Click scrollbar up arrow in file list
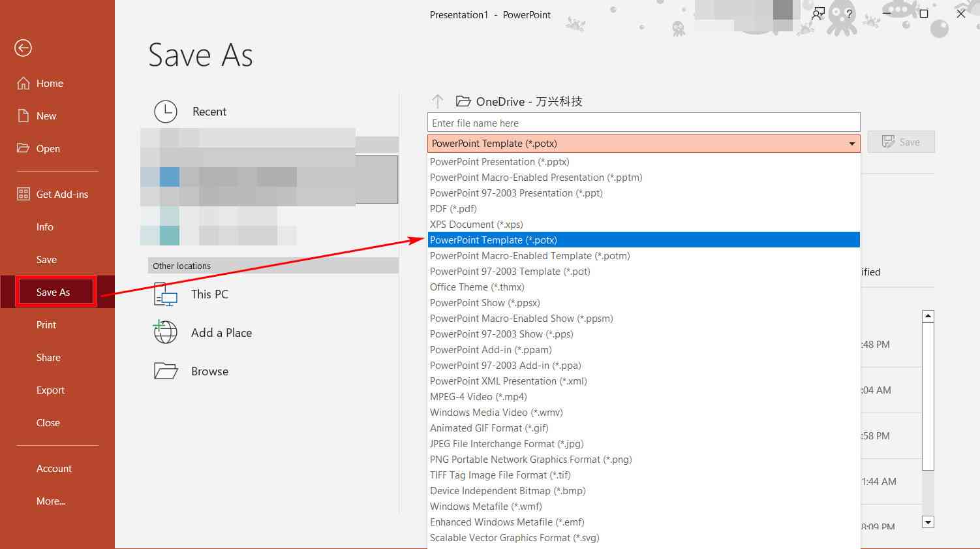The height and width of the screenshot is (549, 980). 928,316
